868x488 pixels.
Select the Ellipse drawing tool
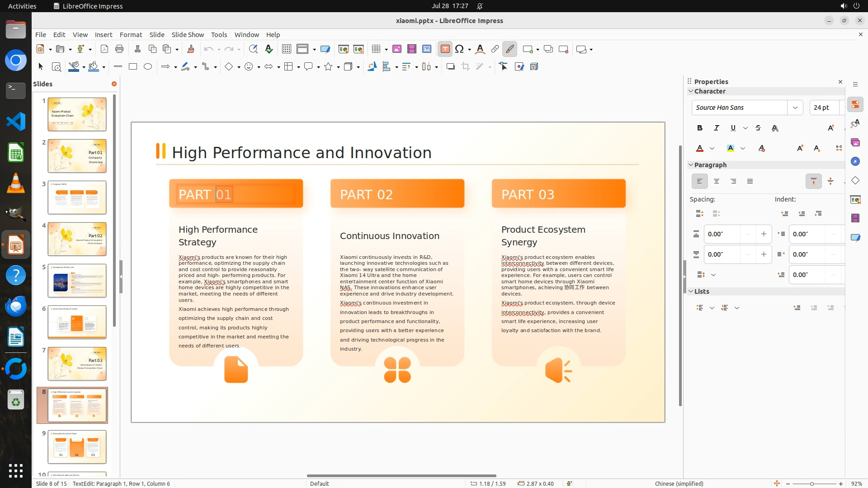point(148,67)
